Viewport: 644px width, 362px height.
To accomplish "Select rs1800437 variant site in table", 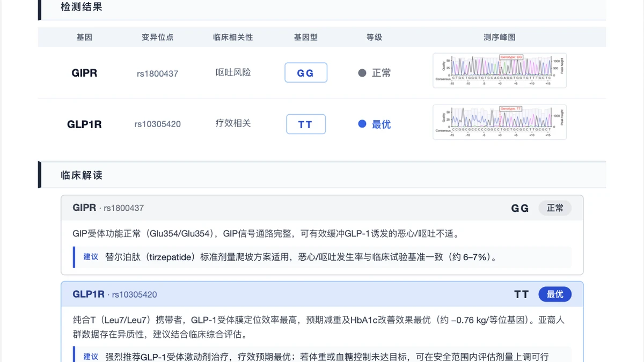I will (157, 73).
